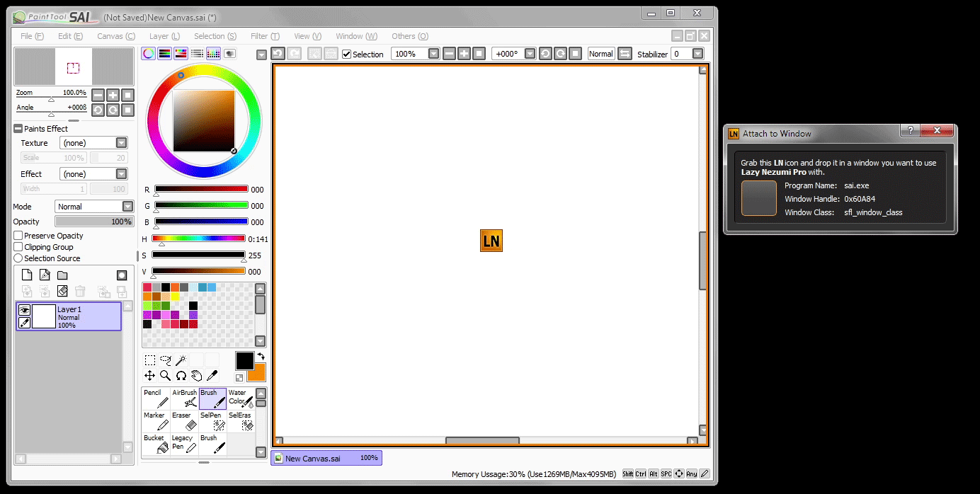Uncheck the Selection checkbox in toolbar

pyautogui.click(x=346, y=54)
